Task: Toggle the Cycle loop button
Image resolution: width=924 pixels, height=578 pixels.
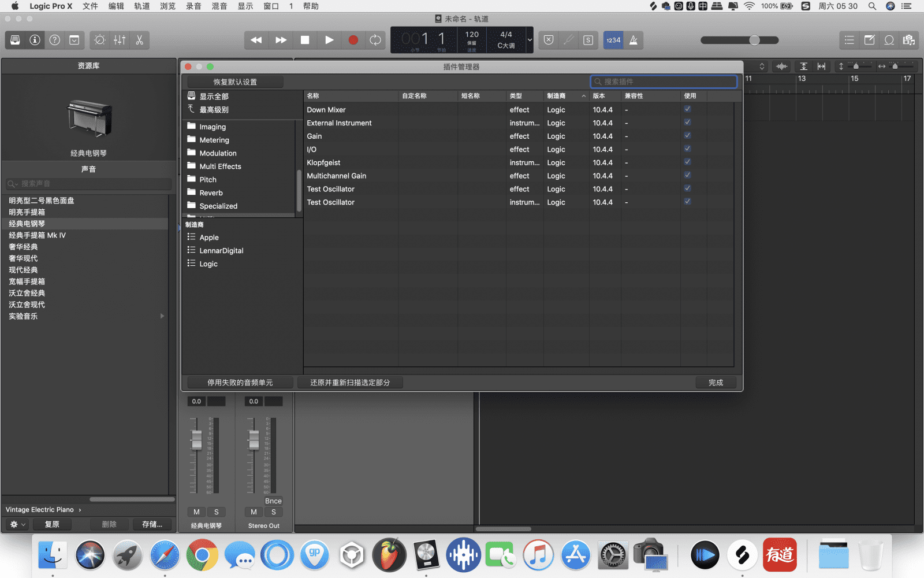Action: click(375, 40)
